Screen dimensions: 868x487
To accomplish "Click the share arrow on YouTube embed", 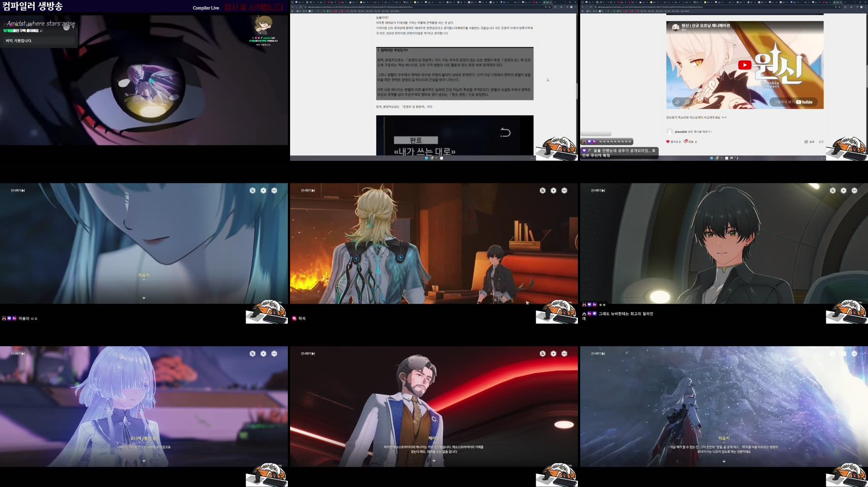I will (677, 102).
